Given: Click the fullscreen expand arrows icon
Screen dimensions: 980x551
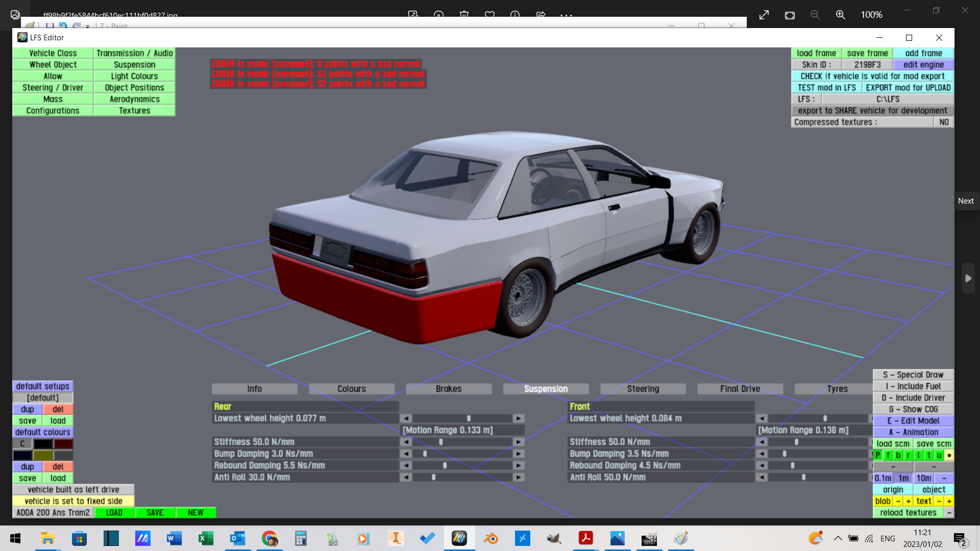Looking at the screenshot, I should 764,15.
